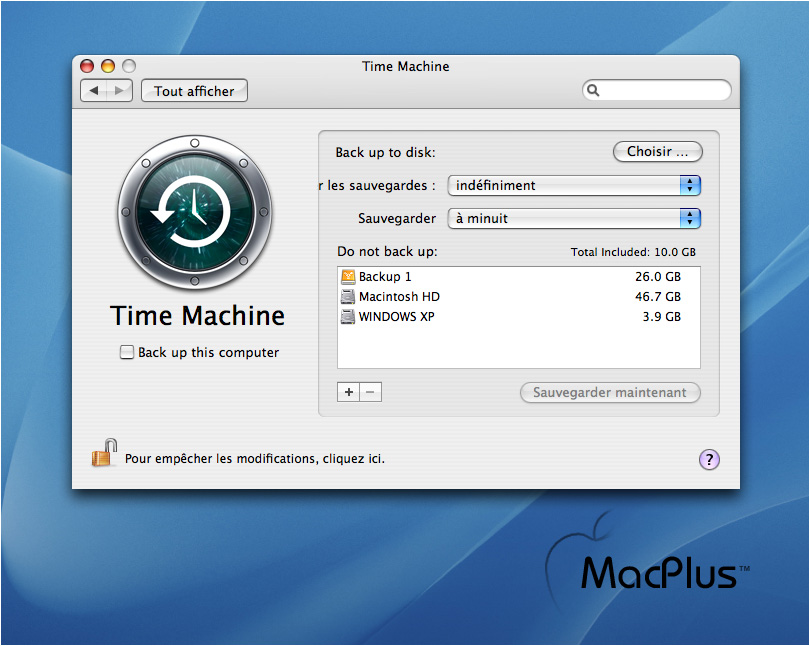Click the back navigation arrow
This screenshot has height=646, width=810.
tap(94, 91)
